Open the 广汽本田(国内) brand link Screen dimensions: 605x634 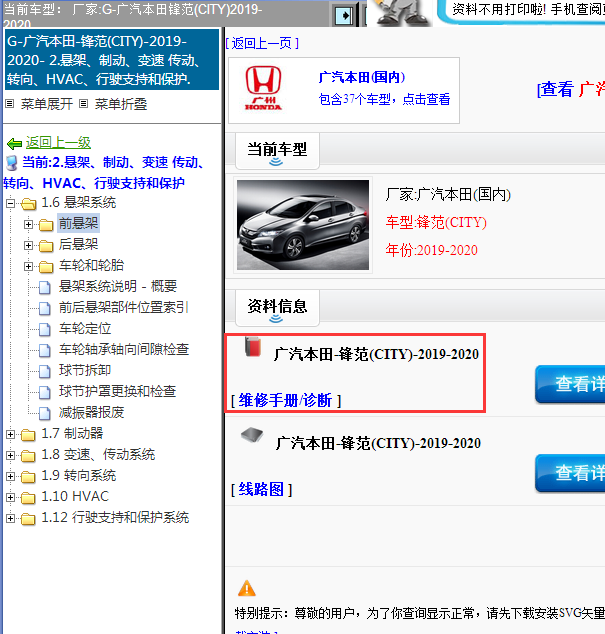(x=362, y=77)
